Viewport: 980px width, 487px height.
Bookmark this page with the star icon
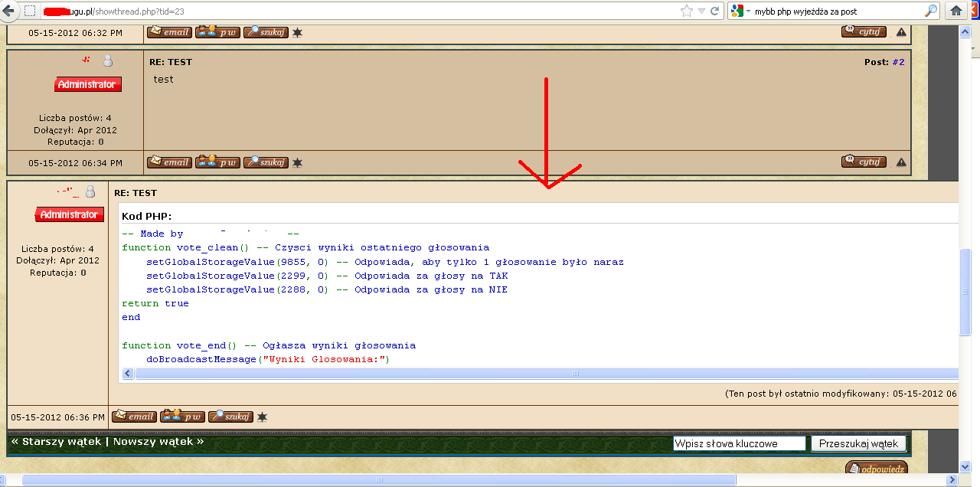coord(687,11)
